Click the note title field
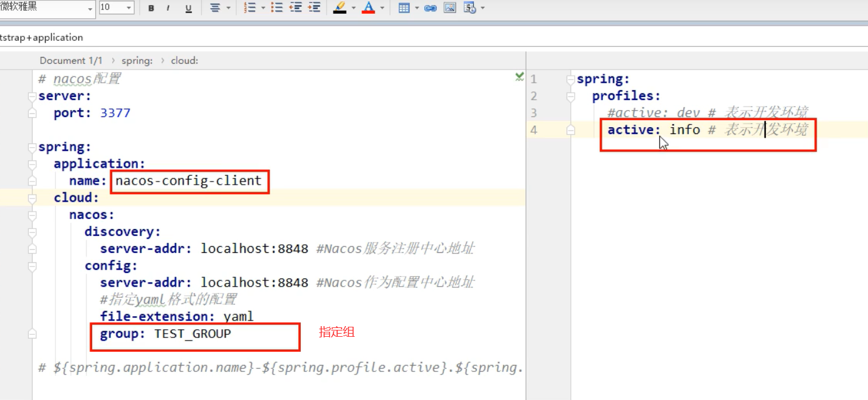The height and width of the screenshot is (400, 868). (x=434, y=38)
